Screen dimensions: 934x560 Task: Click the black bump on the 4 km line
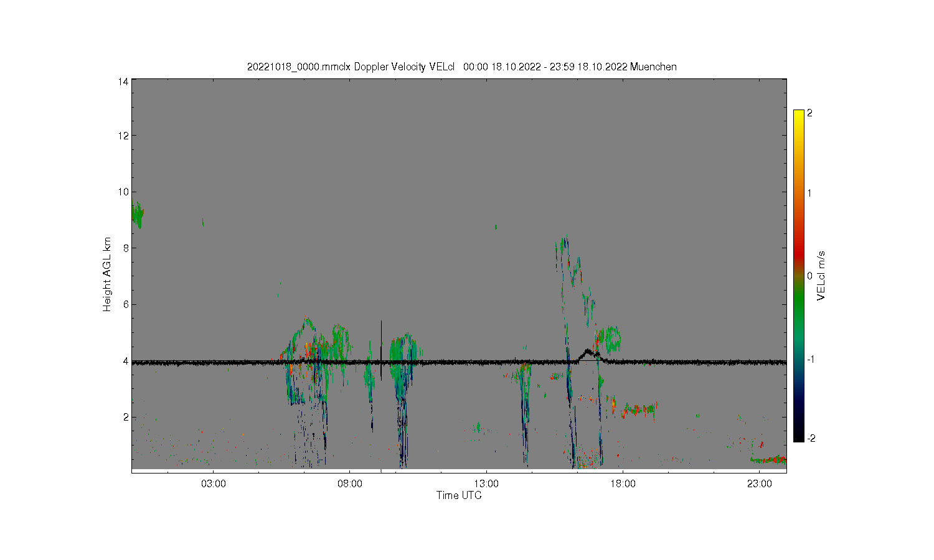tap(588, 354)
